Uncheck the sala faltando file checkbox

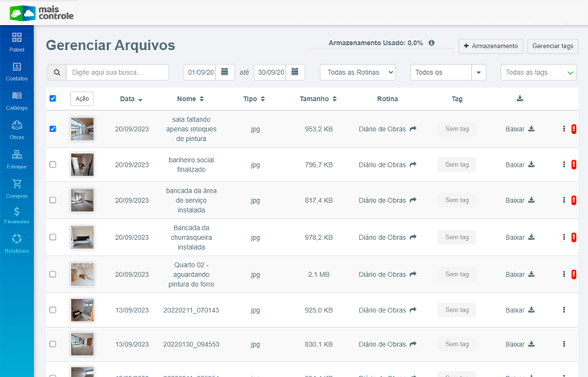[53, 129]
